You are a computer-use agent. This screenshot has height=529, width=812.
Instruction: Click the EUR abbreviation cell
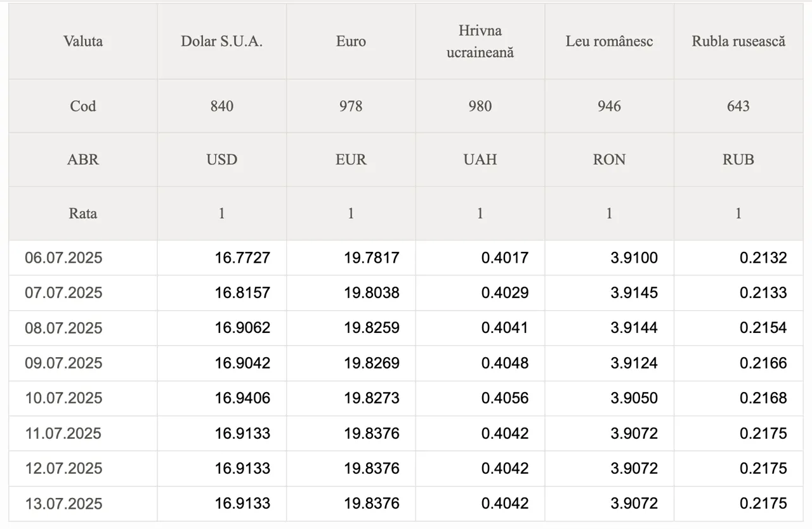pos(351,159)
